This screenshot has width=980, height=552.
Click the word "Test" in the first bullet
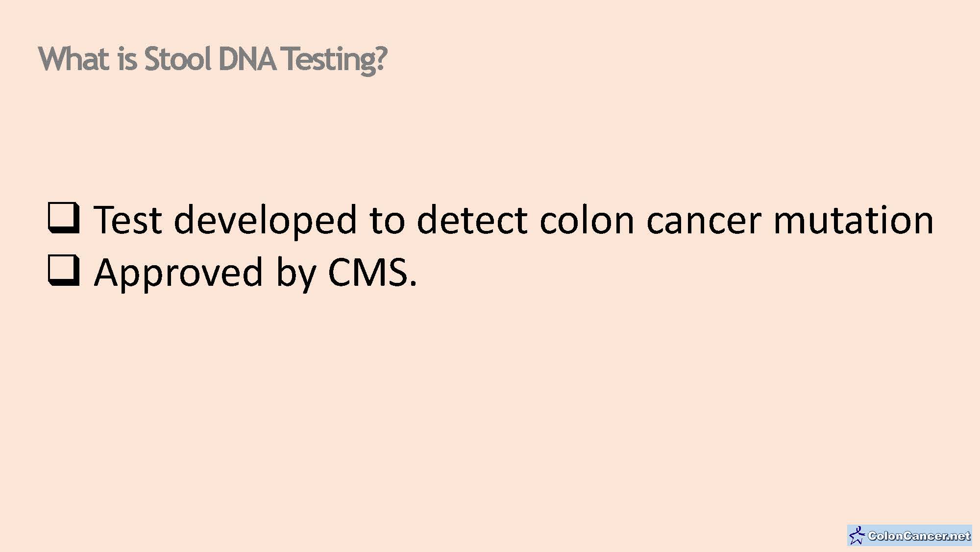(127, 220)
